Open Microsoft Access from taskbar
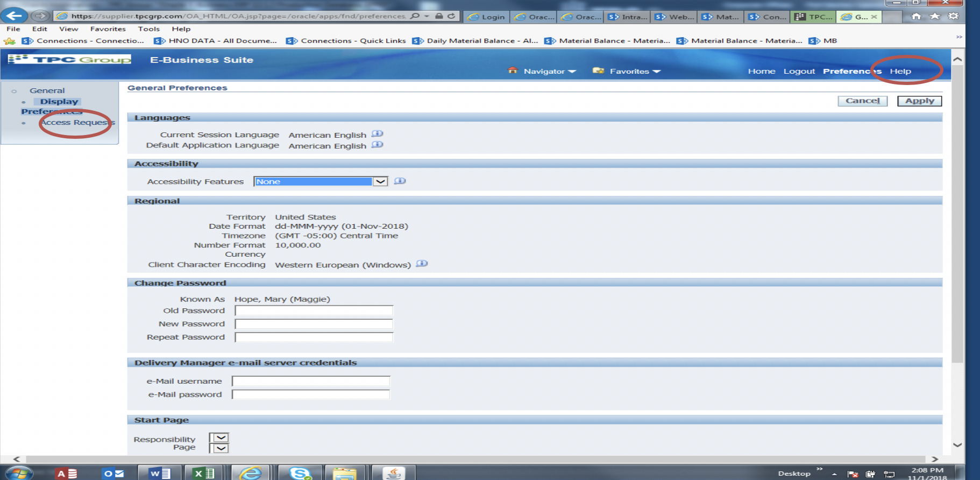 [x=67, y=474]
